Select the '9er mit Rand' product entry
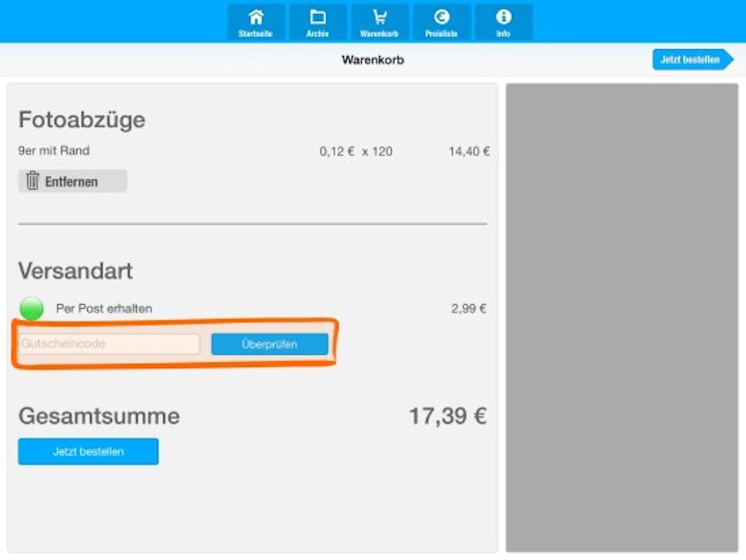 click(54, 151)
